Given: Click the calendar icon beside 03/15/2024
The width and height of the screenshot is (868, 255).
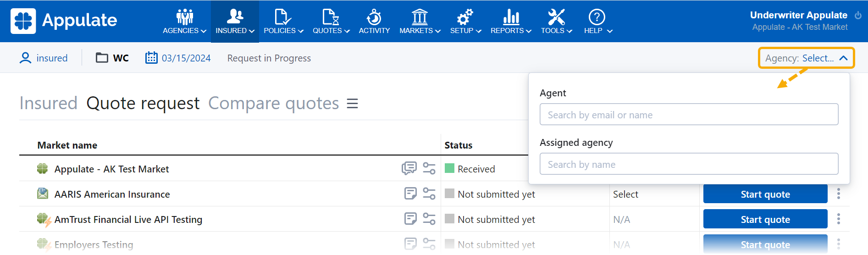Looking at the screenshot, I should [x=151, y=58].
